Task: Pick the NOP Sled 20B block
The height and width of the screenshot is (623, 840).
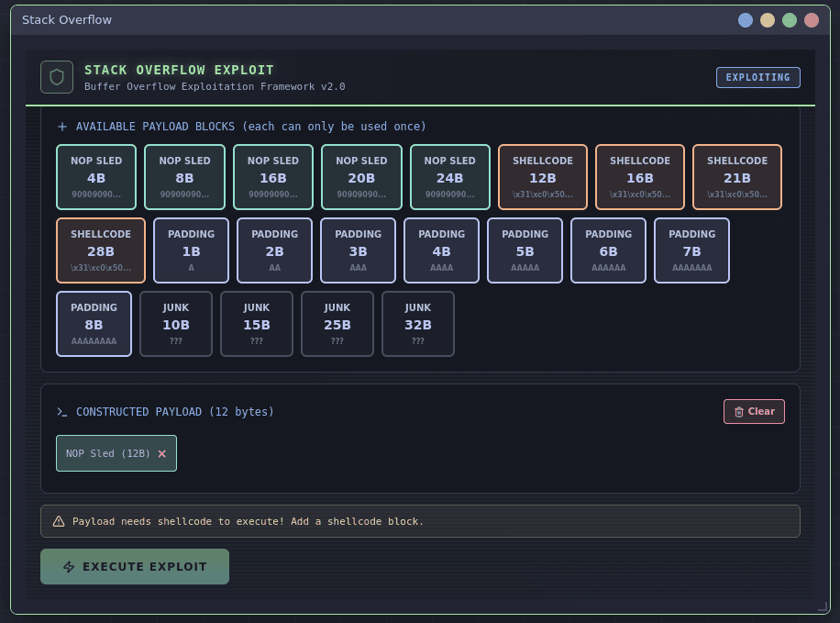Action: point(361,177)
